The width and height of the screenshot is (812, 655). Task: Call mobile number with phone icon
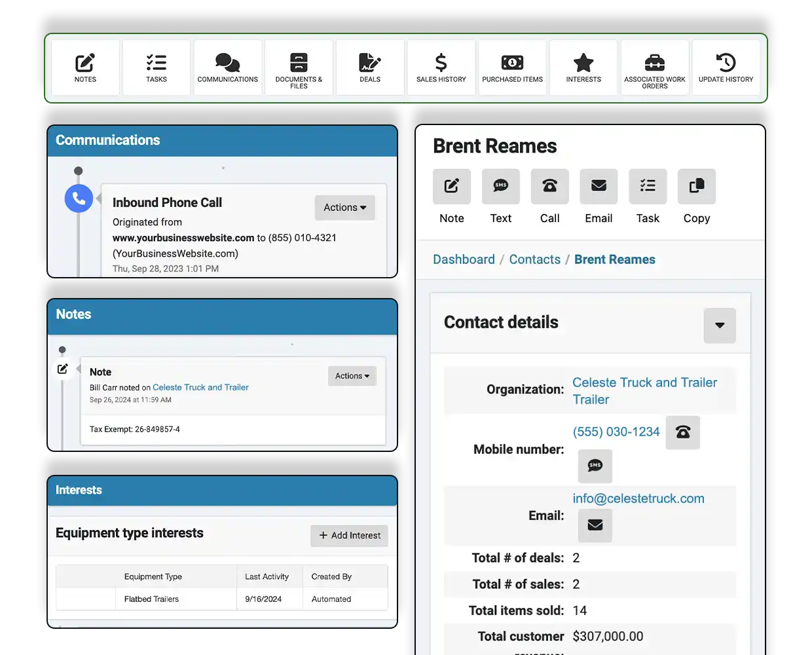pyautogui.click(x=682, y=432)
